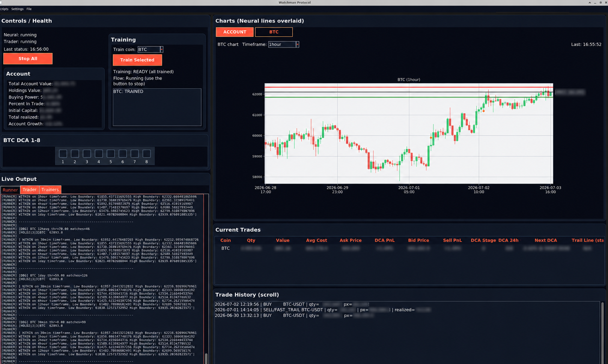Viewport: 608px width, 364px height.
Task: Switch to the ACCOUNT chart tab
Action: [x=235, y=32]
